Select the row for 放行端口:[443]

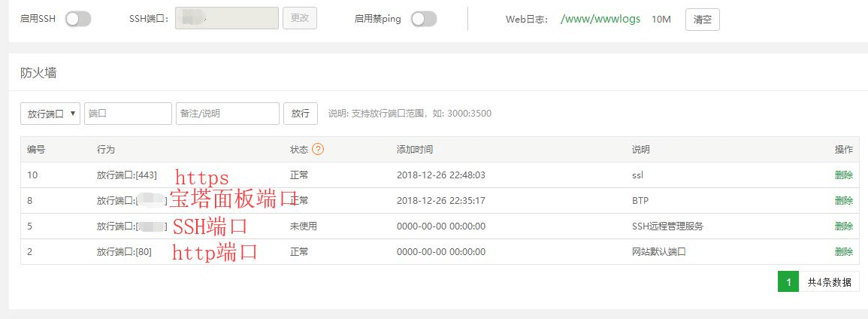point(126,175)
